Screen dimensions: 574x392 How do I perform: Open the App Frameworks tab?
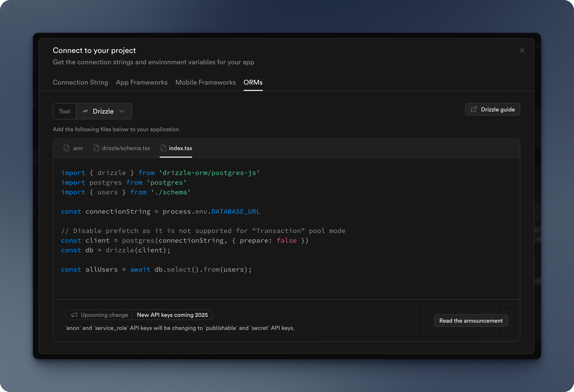coord(142,82)
